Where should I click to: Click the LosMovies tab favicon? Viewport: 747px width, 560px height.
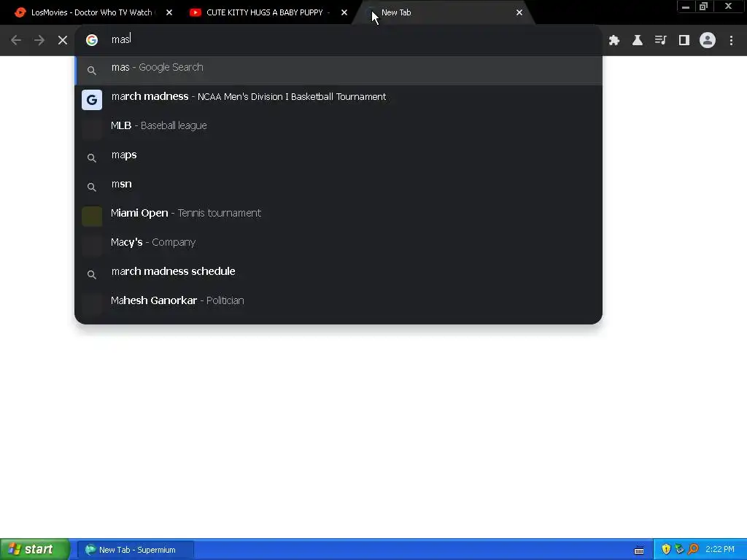20,12
